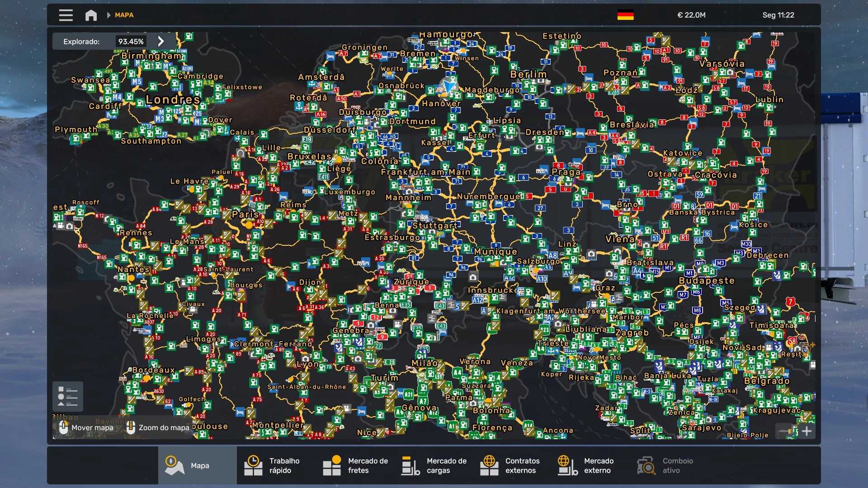Open Mercado externo tab
The image size is (868, 488).
point(590,465)
